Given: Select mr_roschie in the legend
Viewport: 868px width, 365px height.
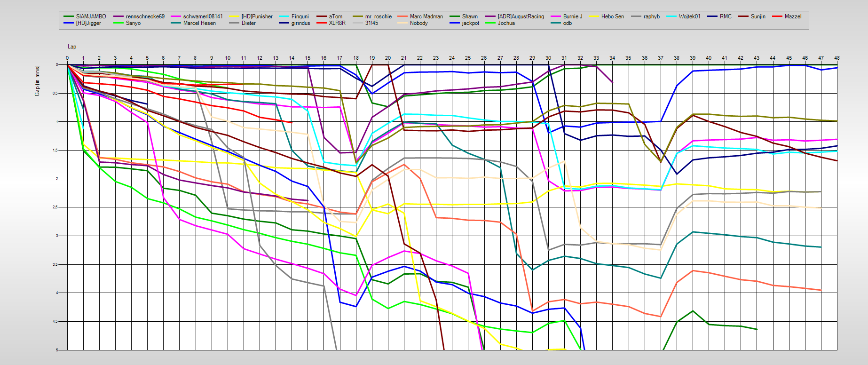Looking at the screenshot, I should (x=378, y=16).
